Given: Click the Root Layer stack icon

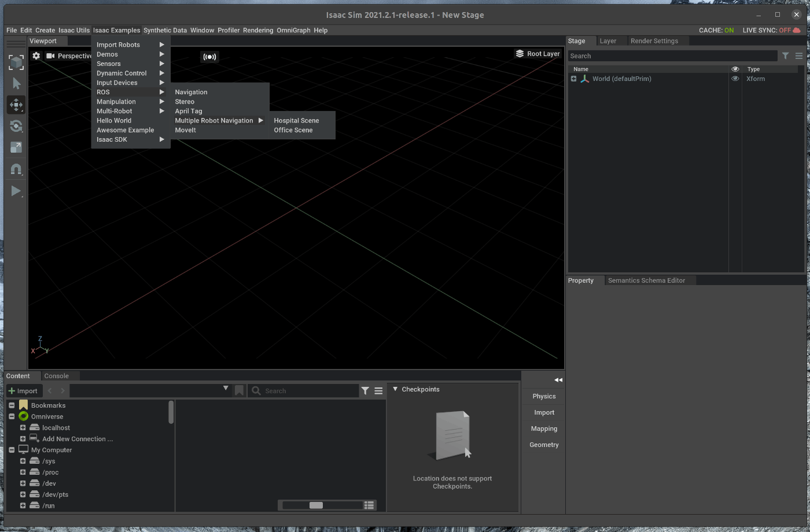Looking at the screenshot, I should tap(520, 54).
